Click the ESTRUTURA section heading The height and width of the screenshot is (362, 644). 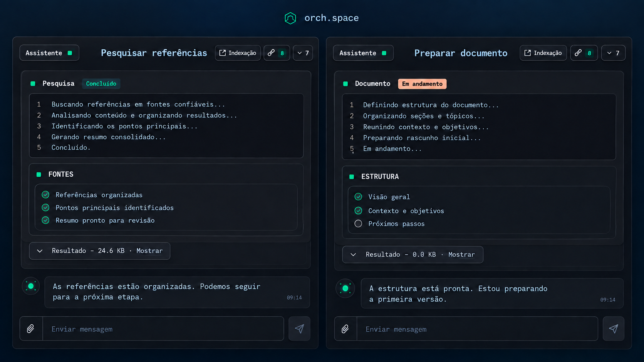tap(380, 177)
